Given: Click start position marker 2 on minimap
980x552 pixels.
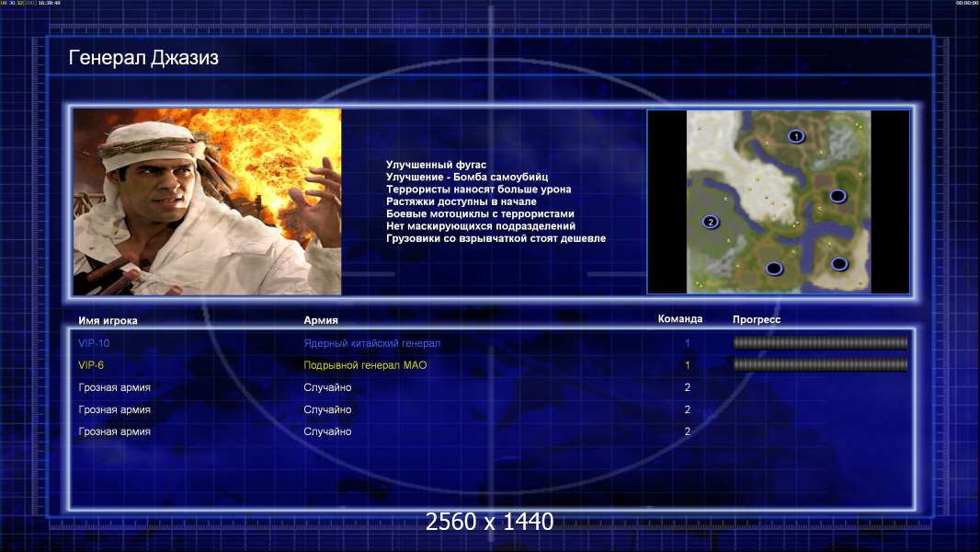Looking at the screenshot, I should (710, 222).
